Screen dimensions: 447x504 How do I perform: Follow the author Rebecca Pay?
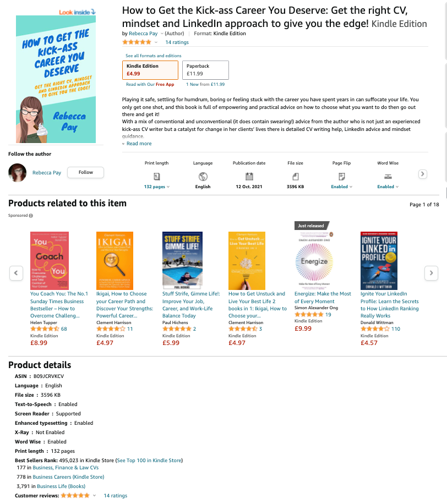85,172
